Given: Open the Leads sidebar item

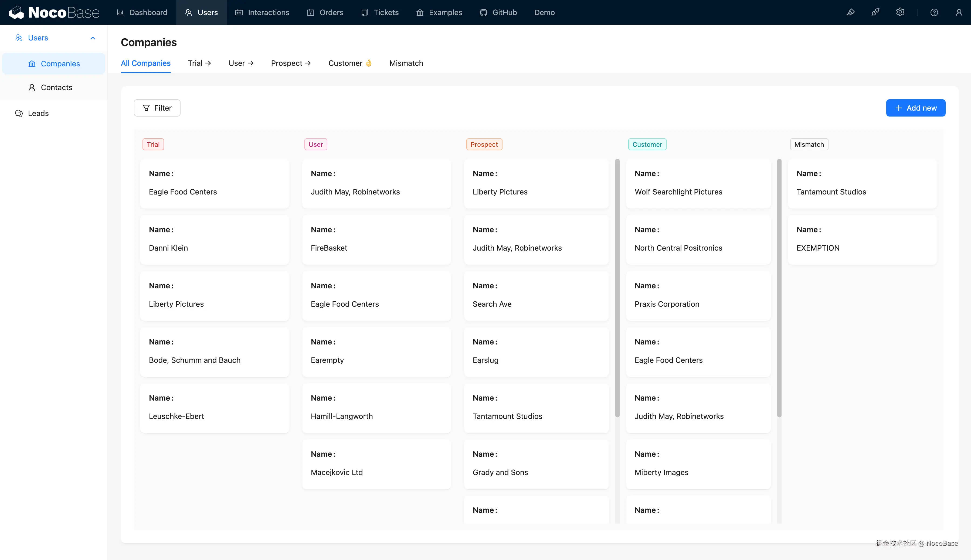Looking at the screenshot, I should (38, 113).
